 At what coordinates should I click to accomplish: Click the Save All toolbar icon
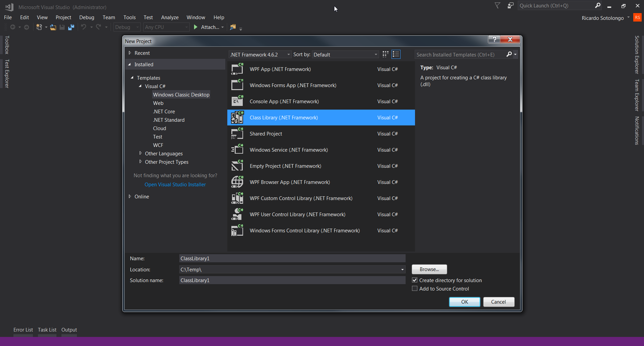71,27
